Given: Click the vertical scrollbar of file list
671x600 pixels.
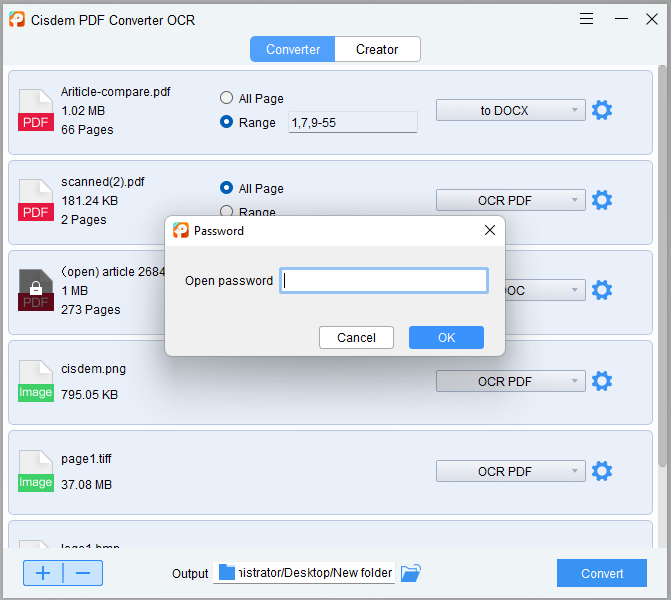Looking at the screenshot, I should [x=662, y=266].
